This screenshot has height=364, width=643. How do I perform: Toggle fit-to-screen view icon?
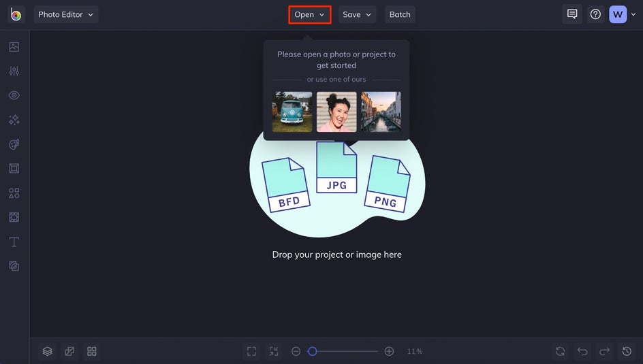tap(251, 351)
